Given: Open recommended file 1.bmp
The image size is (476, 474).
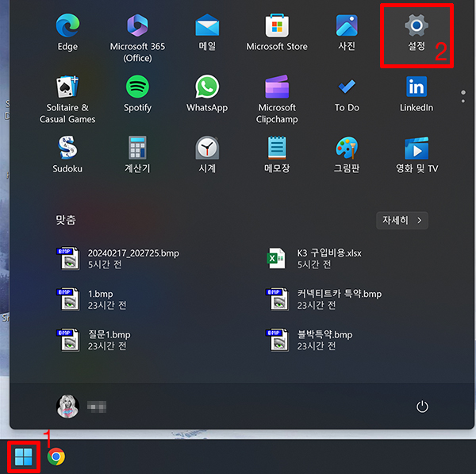Looking at the screenshot, I should pos(91,299).
